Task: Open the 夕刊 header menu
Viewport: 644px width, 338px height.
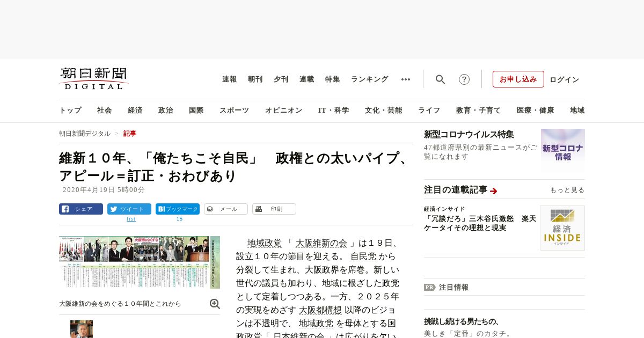Action: [x=281, y=79]
